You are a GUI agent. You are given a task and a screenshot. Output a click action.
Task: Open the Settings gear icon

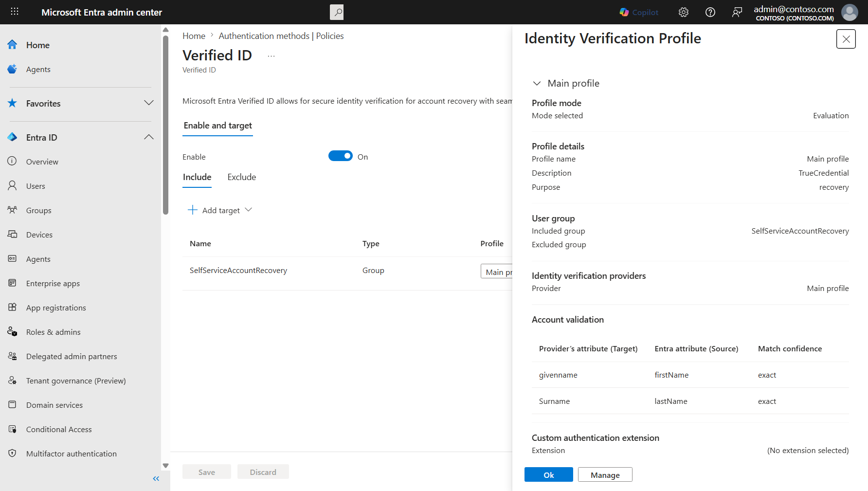pos(684,12)
